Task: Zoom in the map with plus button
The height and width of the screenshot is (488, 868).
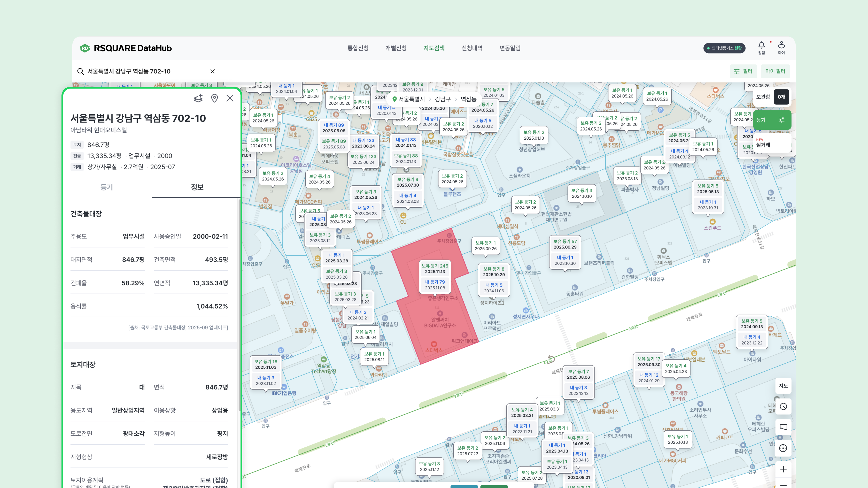Action: (x=783, y=469)
